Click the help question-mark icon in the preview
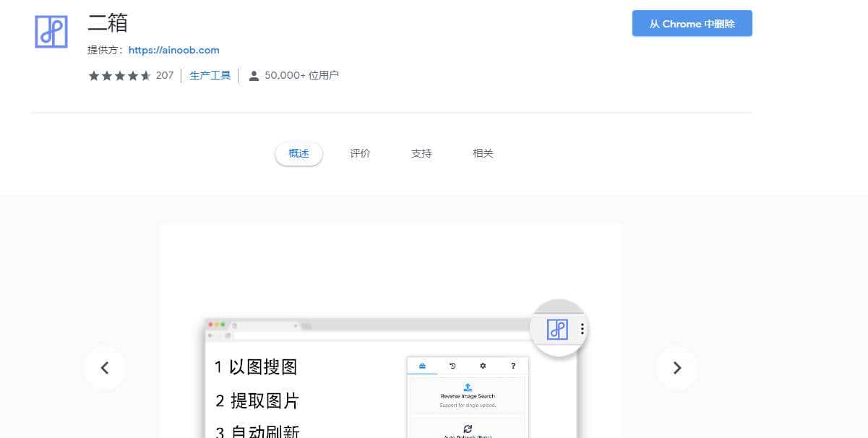The width and height of the screenshot is (868, 438). coord(513,366)
